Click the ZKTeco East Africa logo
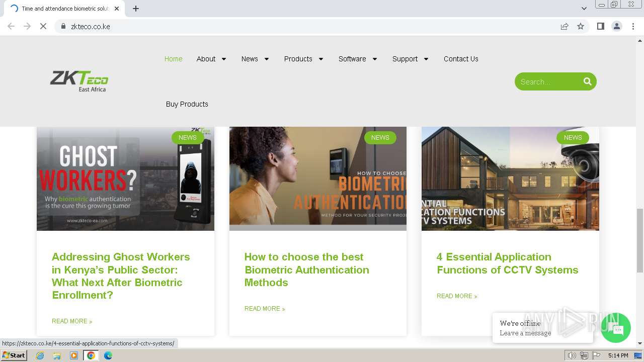 point(79,81)
